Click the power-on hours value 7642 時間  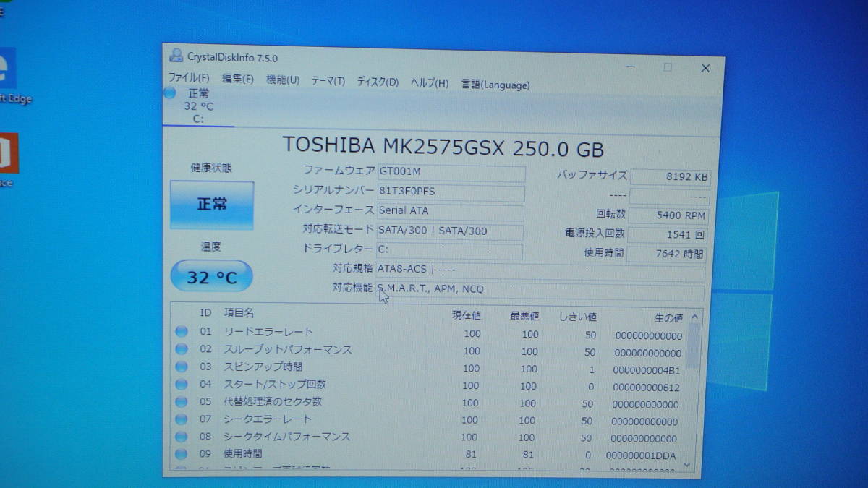665,254
